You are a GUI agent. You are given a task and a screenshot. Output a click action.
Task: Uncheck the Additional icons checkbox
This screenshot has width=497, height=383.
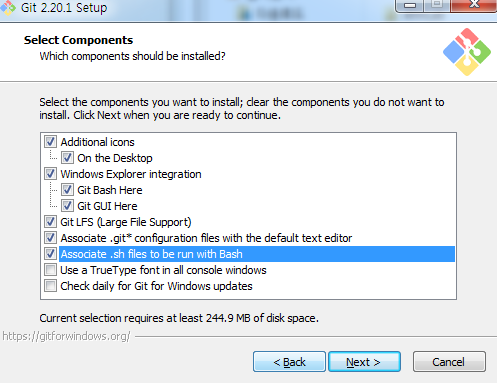tap(50, 142)
